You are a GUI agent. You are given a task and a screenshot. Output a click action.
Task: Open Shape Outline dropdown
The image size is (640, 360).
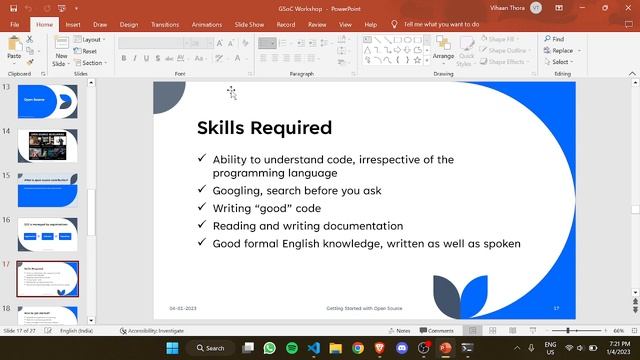click(506, 50)
